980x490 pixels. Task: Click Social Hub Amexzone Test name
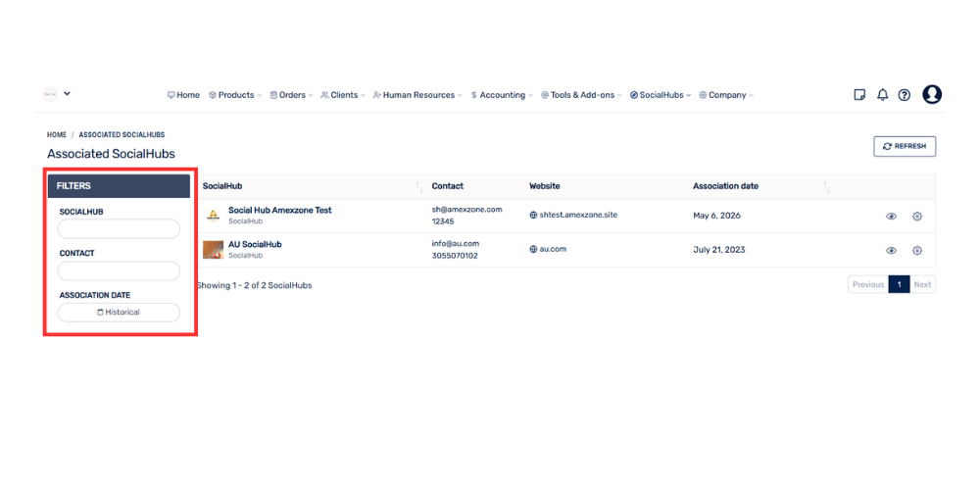point(280,211)
